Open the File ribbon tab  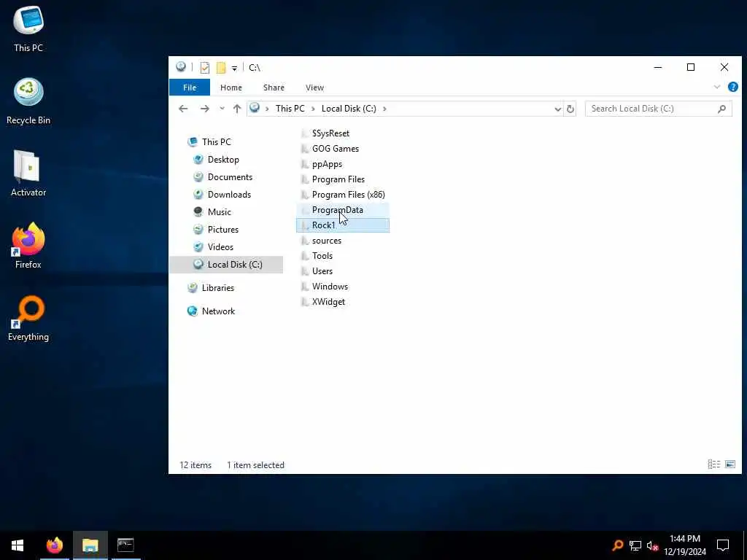tap(190, 87)
